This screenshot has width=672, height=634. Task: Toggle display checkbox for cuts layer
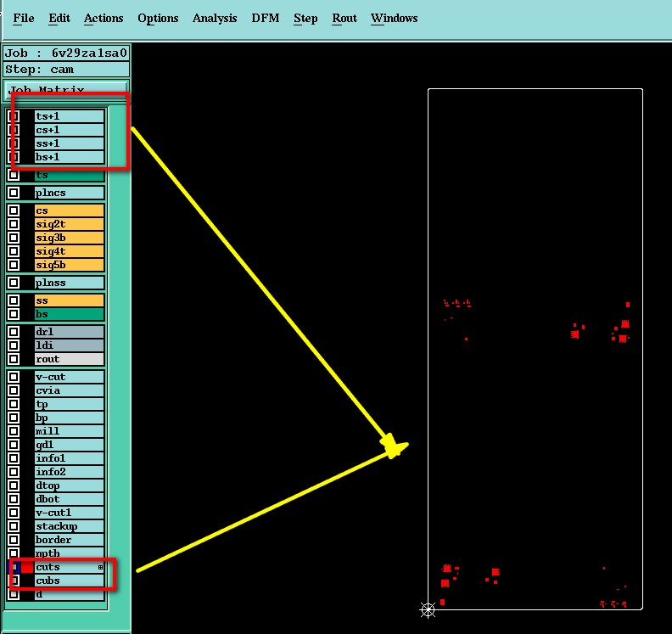14,567
